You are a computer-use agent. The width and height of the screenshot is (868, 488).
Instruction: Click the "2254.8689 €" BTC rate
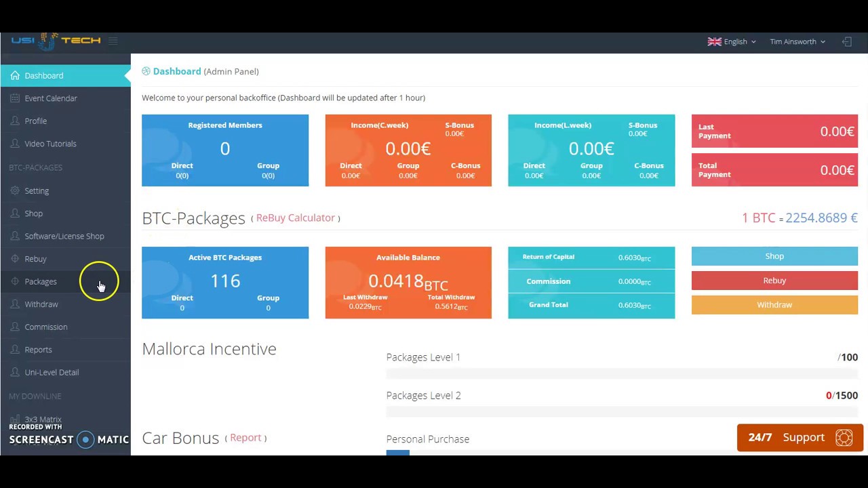pyautogui.click(x=821, y=218)
